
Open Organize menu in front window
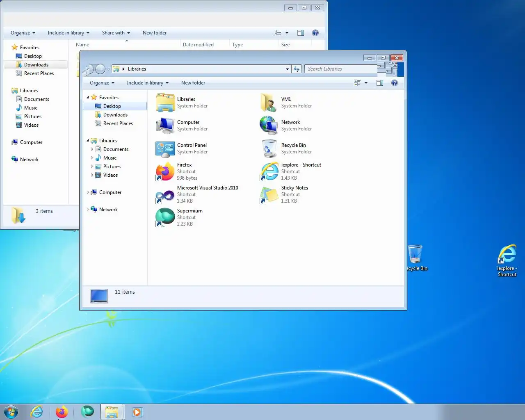tap(102, 83)
